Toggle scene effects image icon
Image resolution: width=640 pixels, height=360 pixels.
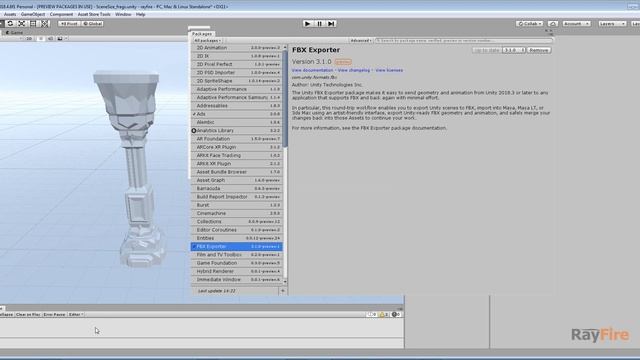coord(60,39)
